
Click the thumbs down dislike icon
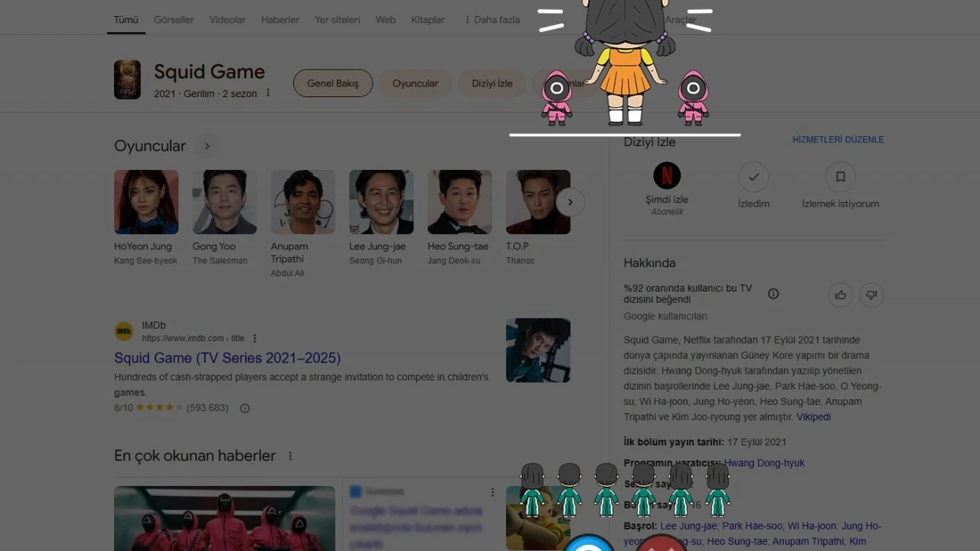coord(871,295)
